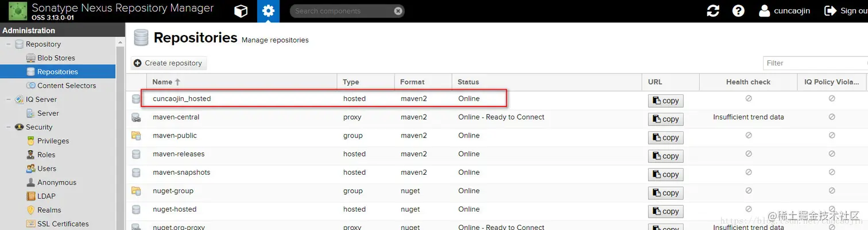The width and height of the screenshot is (868, 230).
Task: Open Anonymous in the Security section
Action: coord(57,182)
